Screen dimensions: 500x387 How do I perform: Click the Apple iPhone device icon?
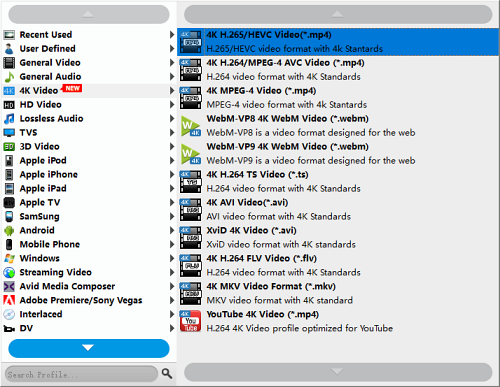[x=9, y=175]
